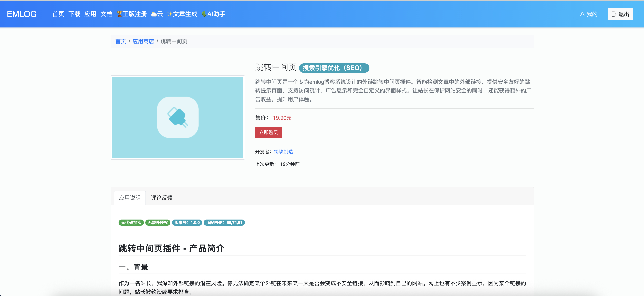Open the trophy 正版注册 nav item

(132, 14)
